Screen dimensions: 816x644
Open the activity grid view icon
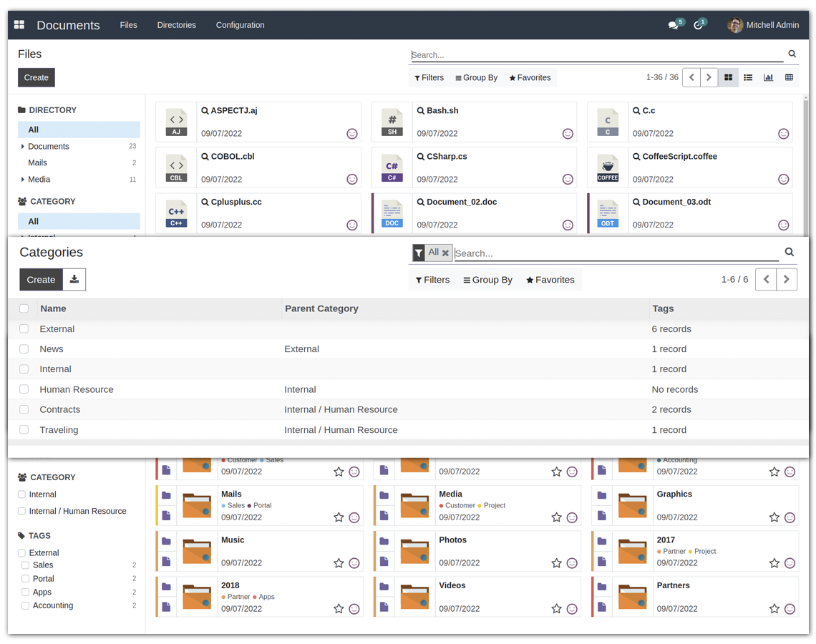pyautogui.click(x=788, y=77)
